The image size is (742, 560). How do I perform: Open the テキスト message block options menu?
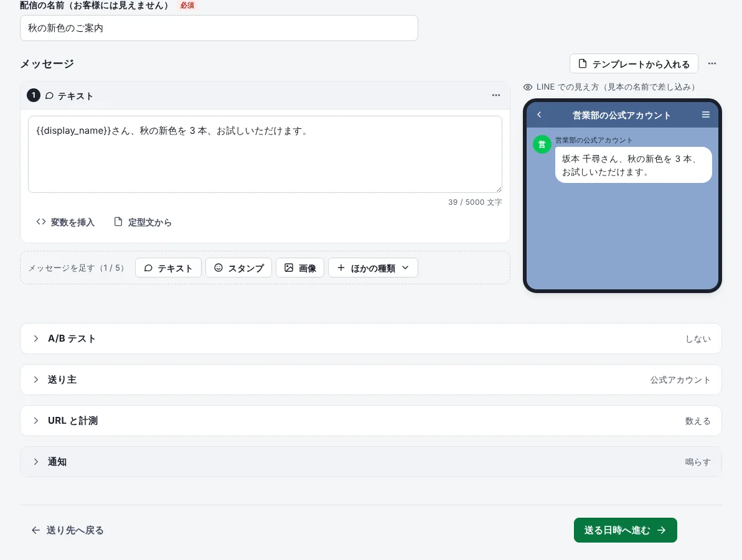coord(495,96)
